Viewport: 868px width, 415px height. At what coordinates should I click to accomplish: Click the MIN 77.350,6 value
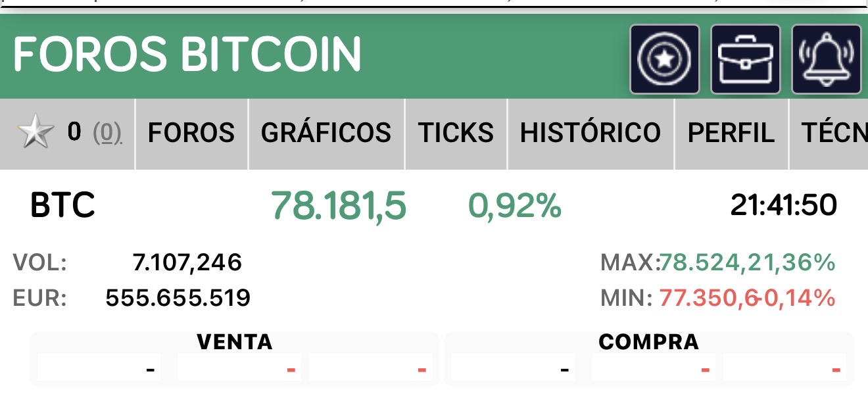[x=708, y=299]
